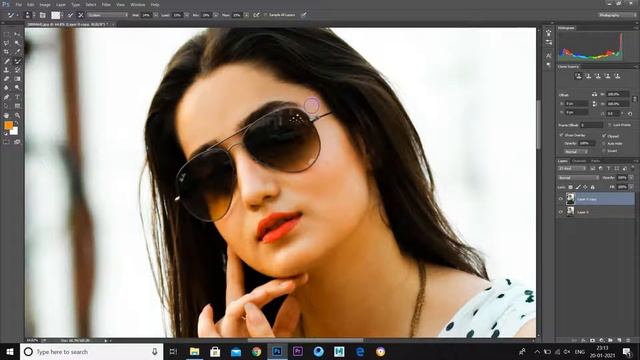Select the Horizontal Type tool
The image size is (640, 360).
coord(17,97)
